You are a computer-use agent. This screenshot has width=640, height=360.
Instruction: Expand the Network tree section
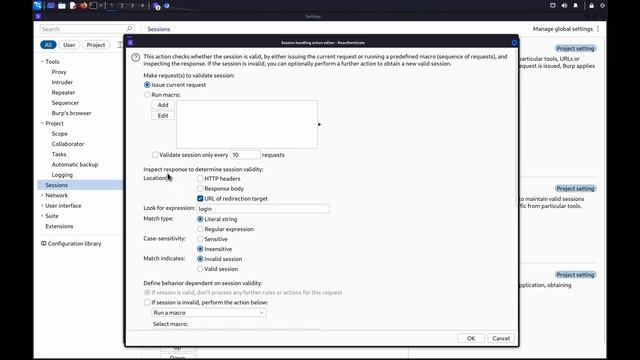(42, 196)
